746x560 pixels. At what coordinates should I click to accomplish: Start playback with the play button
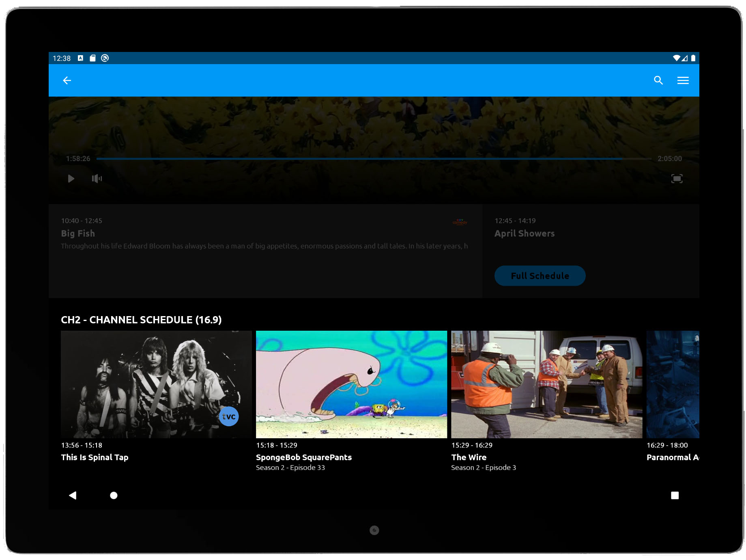[x=71, y=179]
